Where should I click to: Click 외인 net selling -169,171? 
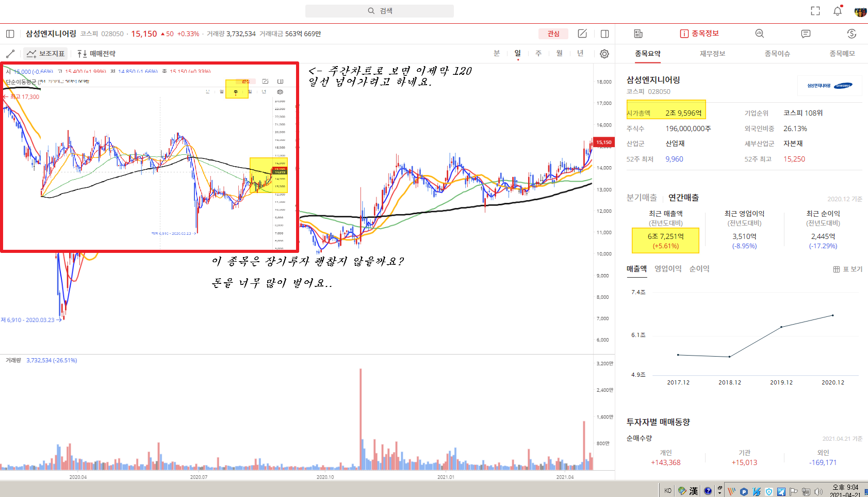click(823, 462)
